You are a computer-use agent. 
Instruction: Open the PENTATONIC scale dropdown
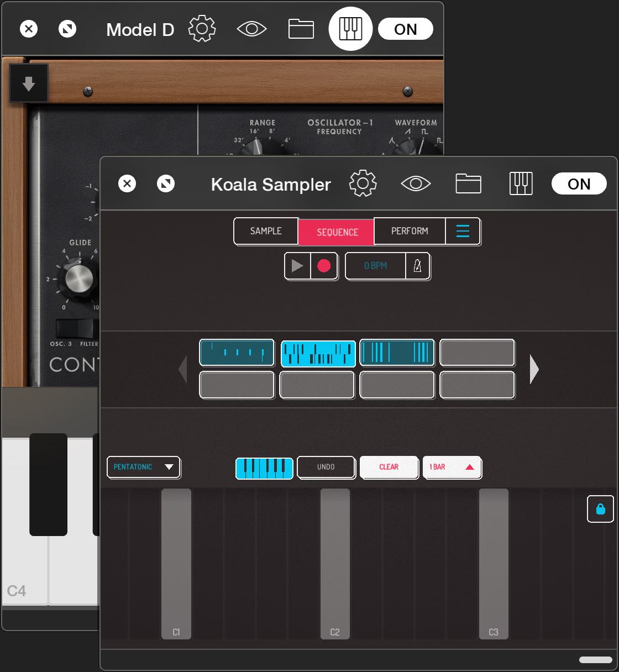tap(143, 467)
